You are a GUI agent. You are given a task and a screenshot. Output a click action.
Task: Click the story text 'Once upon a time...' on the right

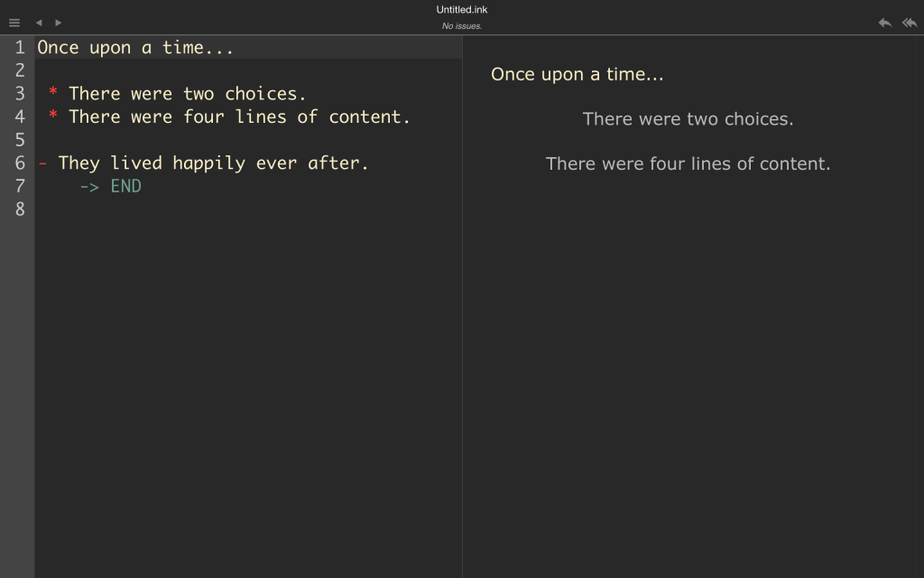tap(577, 74)
